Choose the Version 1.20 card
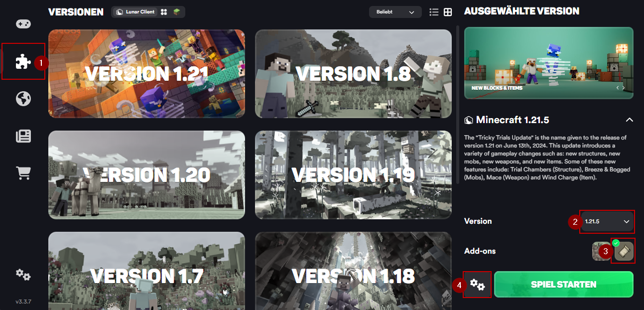This screenshot has width=644, height=310. tap(146, 175)
